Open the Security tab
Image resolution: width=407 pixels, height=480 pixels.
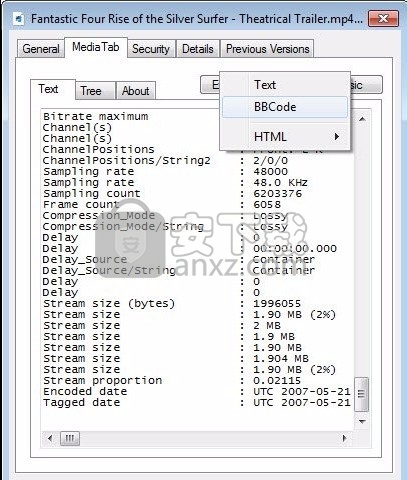click(x=151, y=49)
